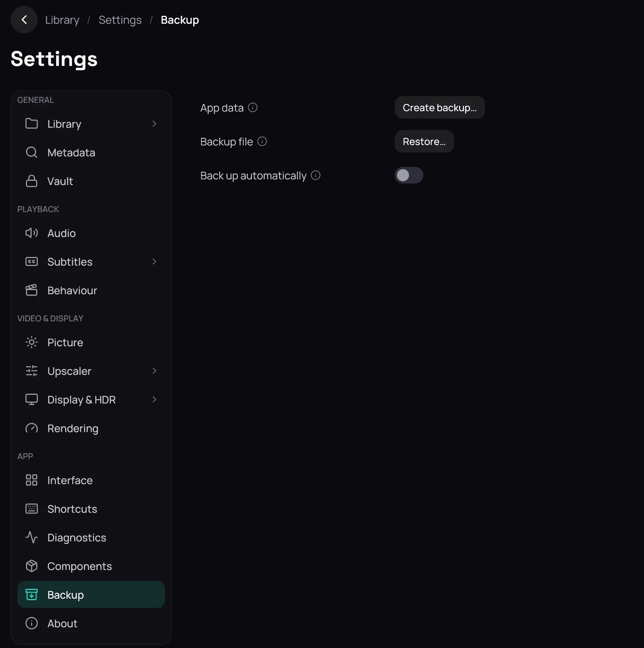Click the Components box icon
The width and height of the screenshot is (644, 648).
tap(32, 566)
